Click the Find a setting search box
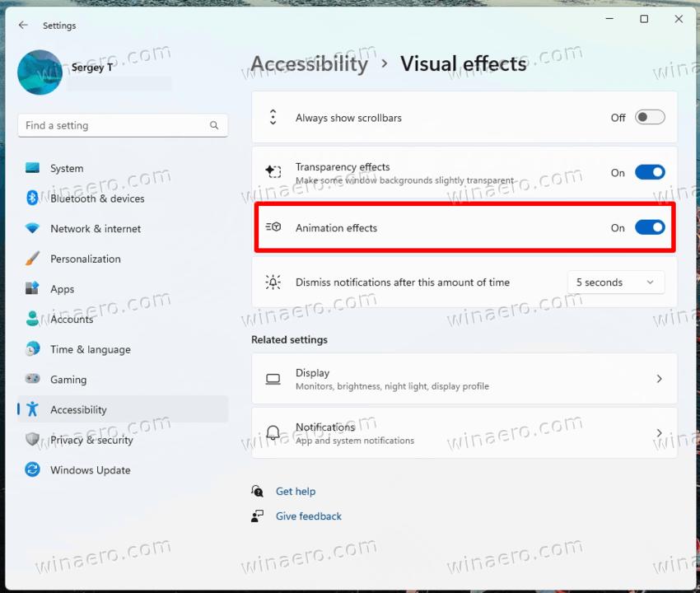700x593 pixels. pyautogui.click(x=123, y=125)
